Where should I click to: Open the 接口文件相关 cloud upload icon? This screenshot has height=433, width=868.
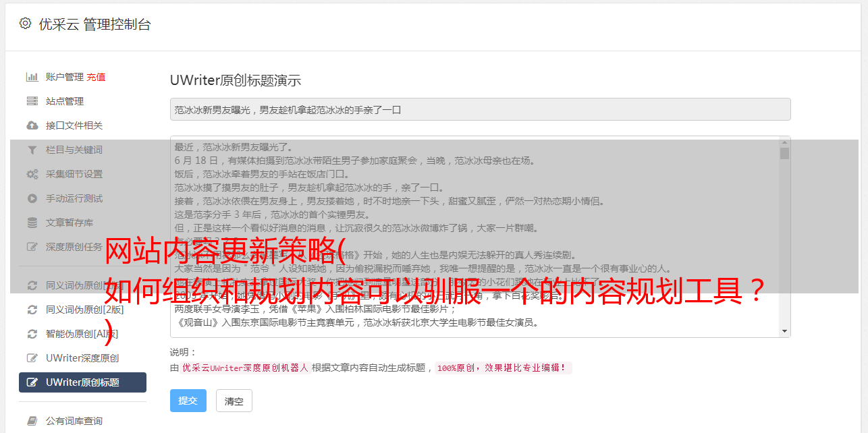pyautogui.click(x=32, y=125)
